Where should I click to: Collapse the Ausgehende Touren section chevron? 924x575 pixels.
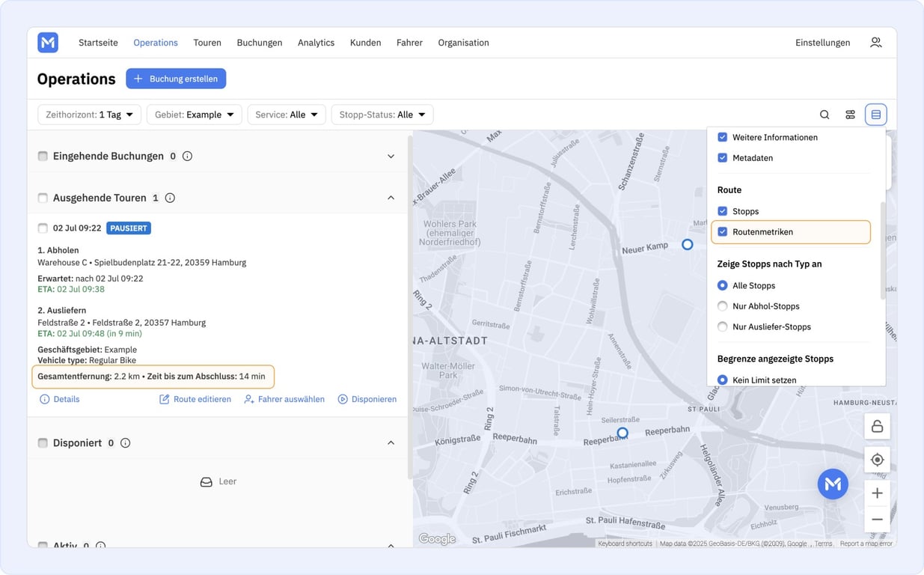(x=391, y=198)
